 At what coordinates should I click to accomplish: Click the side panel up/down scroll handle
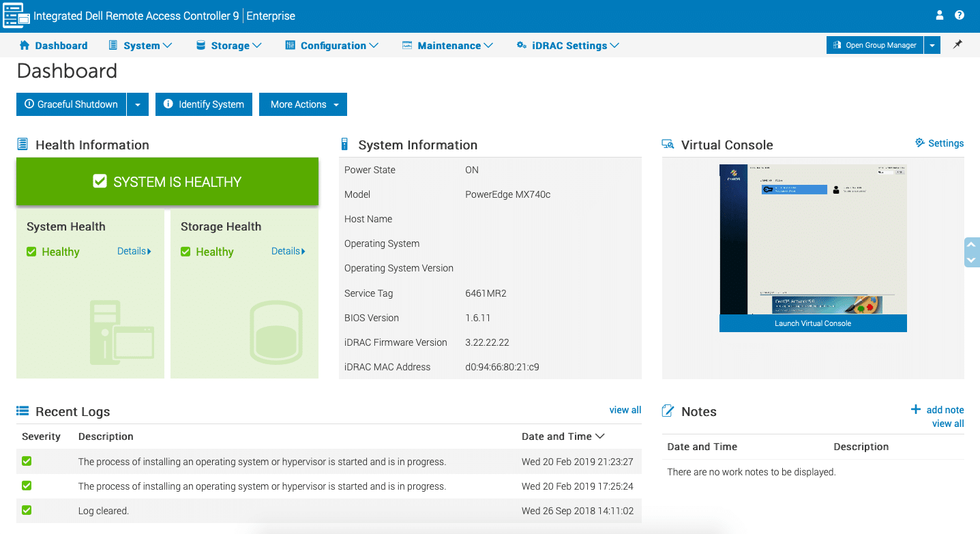[x=972, y=252]
